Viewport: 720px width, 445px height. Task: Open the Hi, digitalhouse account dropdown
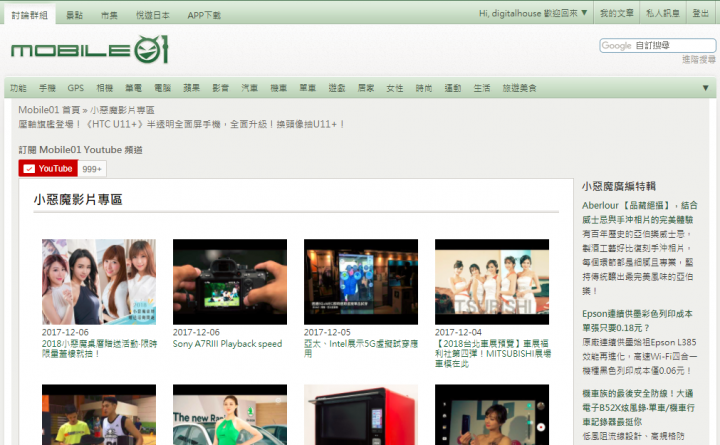click(533, 13)
